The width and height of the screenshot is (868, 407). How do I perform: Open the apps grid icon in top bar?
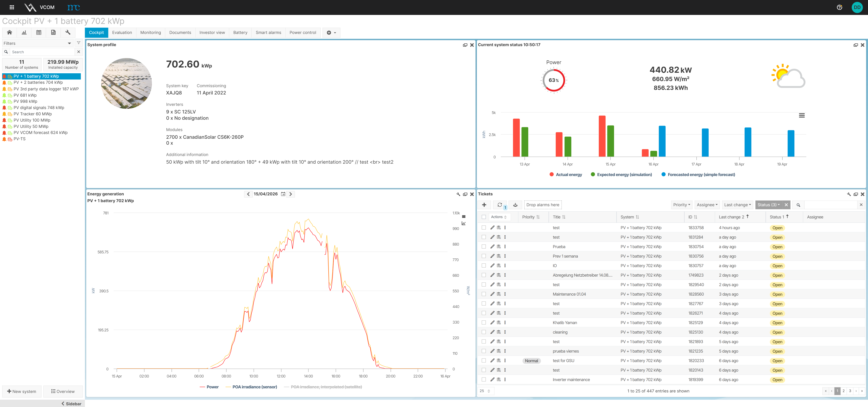click(x=12, y=7)
